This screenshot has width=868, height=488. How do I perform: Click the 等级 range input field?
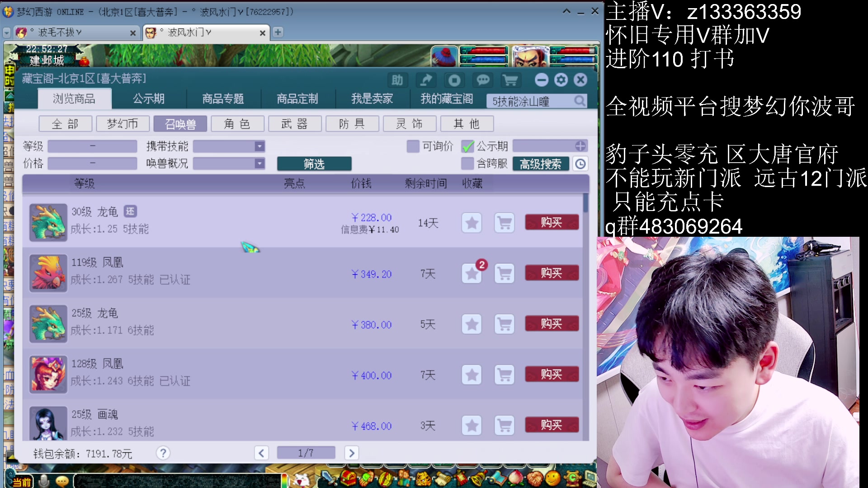point(92,146)
